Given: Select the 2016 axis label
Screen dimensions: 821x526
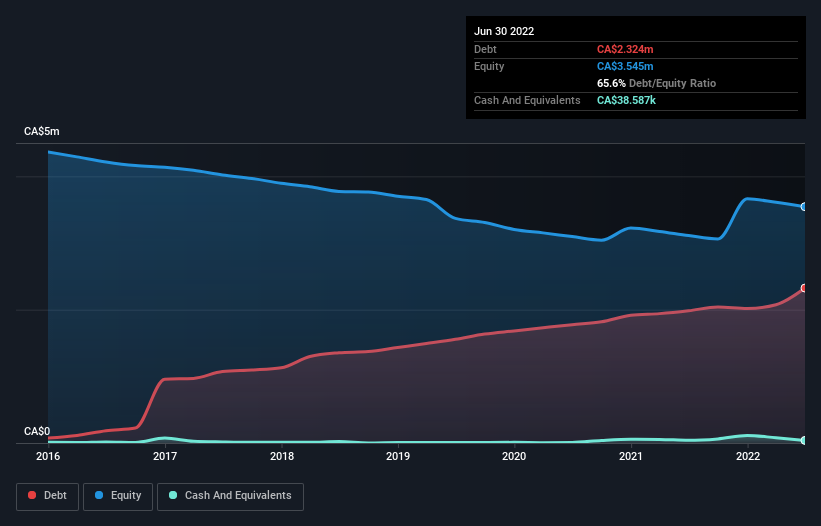Looking at the screenshot, I should (x=48, y=456).
